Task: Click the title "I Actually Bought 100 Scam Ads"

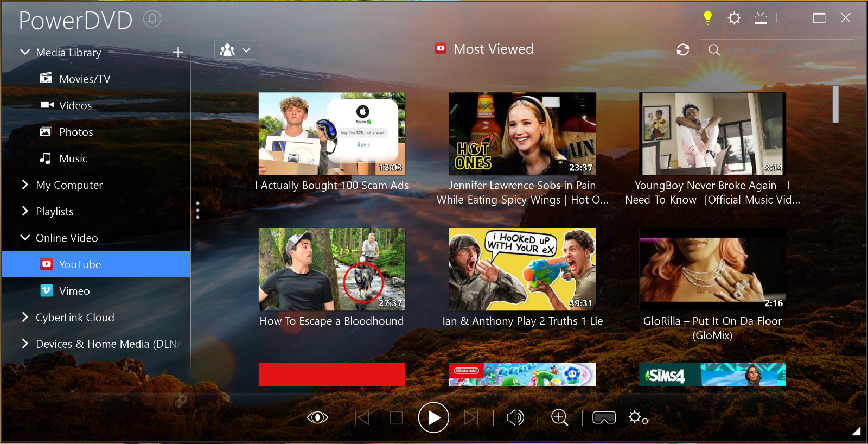Action: [x=332, y=186]
